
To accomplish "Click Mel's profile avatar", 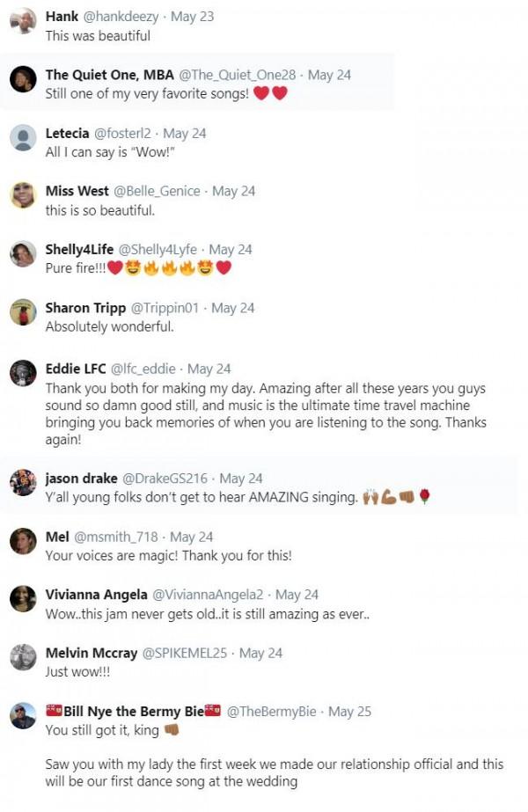I will 23,541.
